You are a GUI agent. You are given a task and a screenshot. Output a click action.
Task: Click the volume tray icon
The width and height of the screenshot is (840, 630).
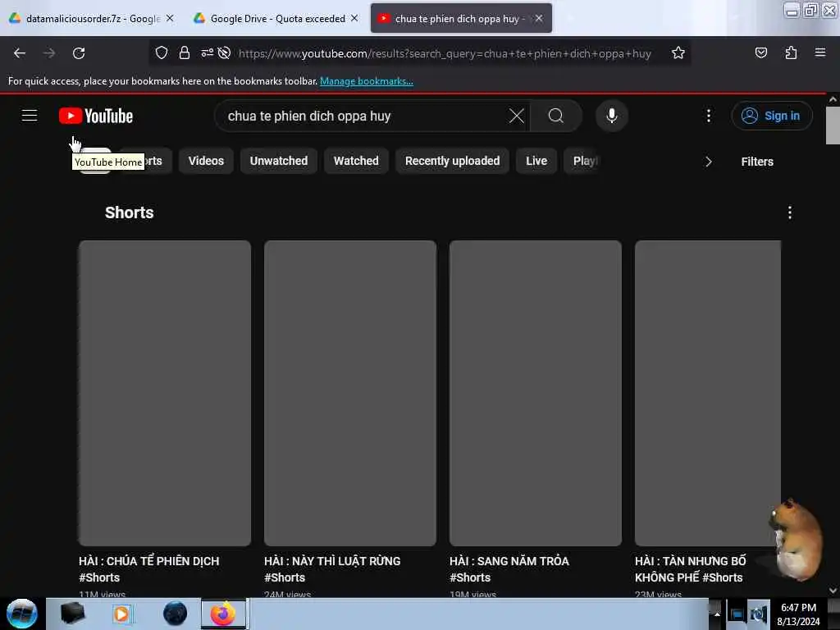coord(758,614)
